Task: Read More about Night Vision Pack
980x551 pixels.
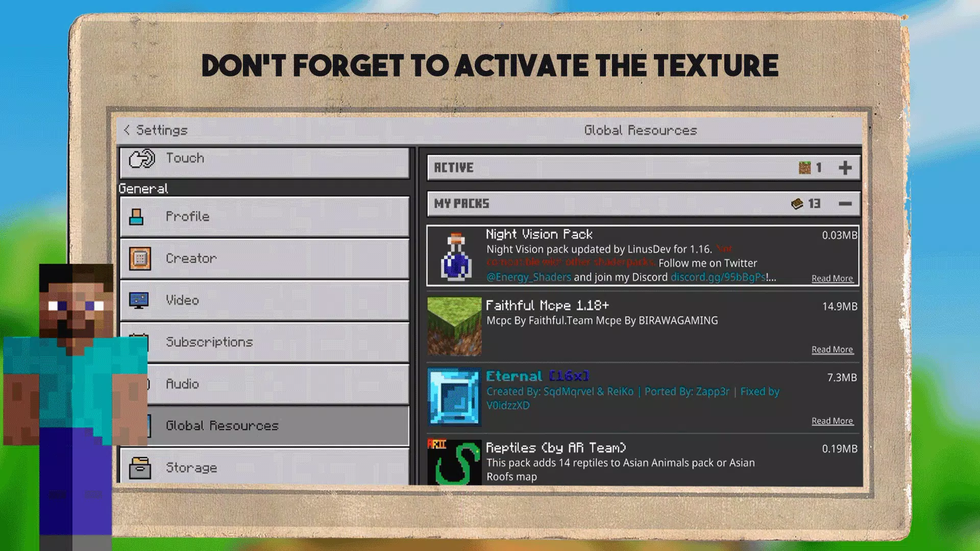Action: (x=832, y=278)
